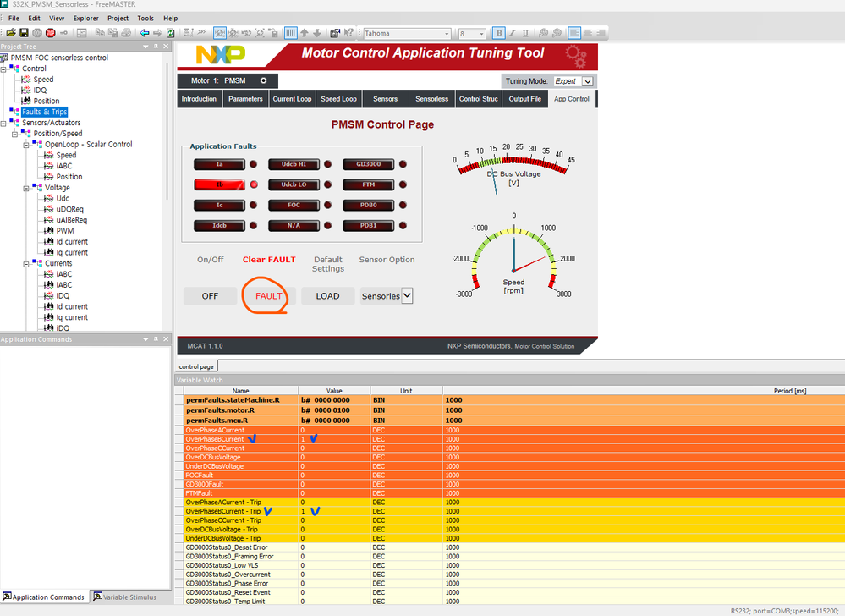Click the Udcb LO fault indicator

(x=294, y=184)
